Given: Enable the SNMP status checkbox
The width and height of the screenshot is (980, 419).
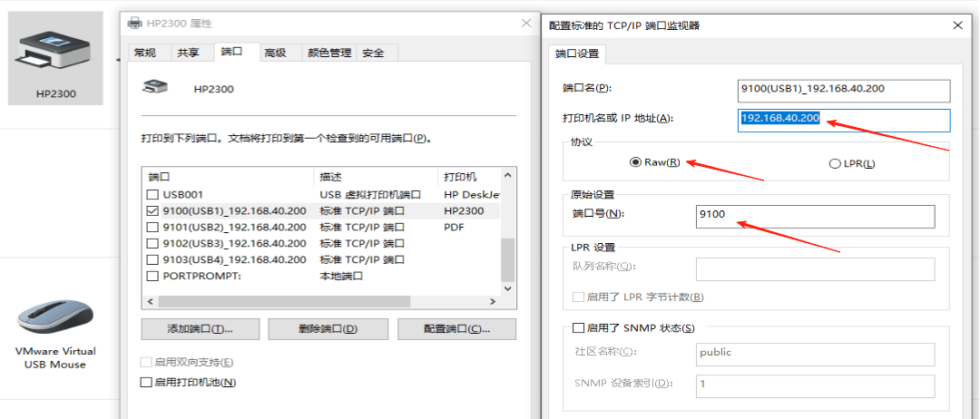Looking at the screenshot, I should coord(578,327).
